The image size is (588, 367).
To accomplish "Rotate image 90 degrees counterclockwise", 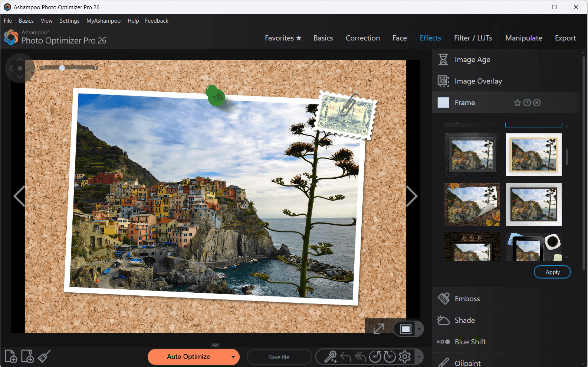I will click(x=375, y=357).
